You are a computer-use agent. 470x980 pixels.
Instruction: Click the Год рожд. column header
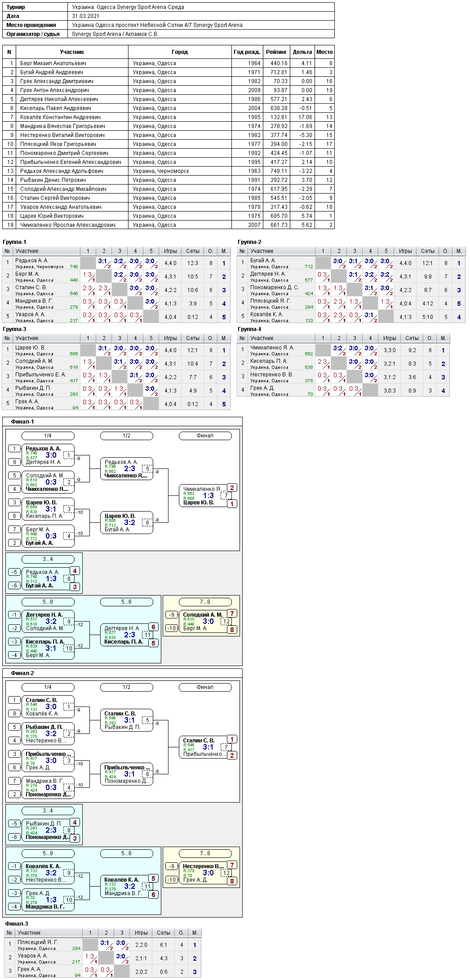pos(247,52)
